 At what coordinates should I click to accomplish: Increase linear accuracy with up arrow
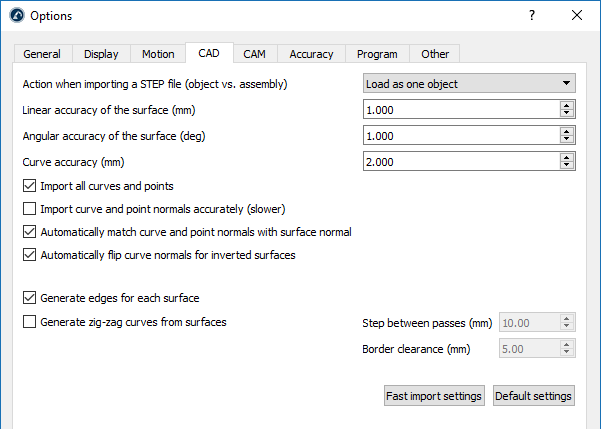(x=566, y=105)
